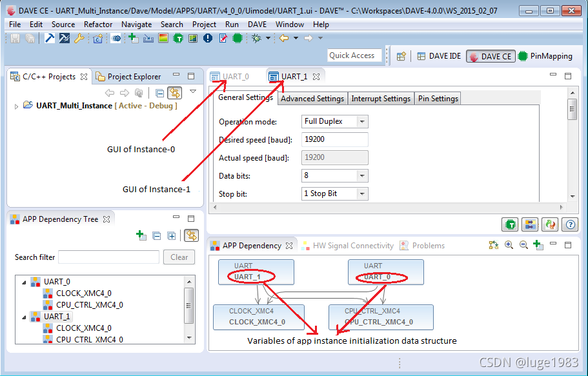Click the Add New APP icon in the main toolbar
This screenshot has width=588, height=376.
point(134,38)
